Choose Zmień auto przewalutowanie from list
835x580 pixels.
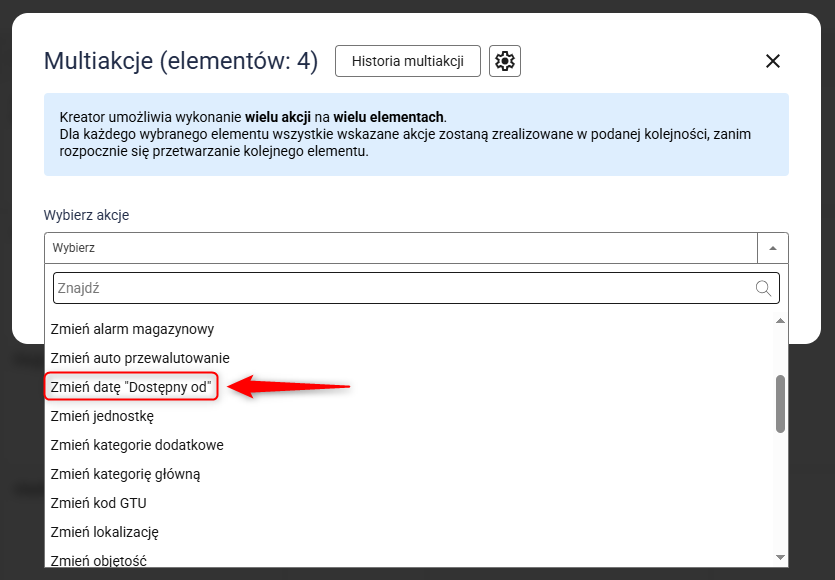140,358
